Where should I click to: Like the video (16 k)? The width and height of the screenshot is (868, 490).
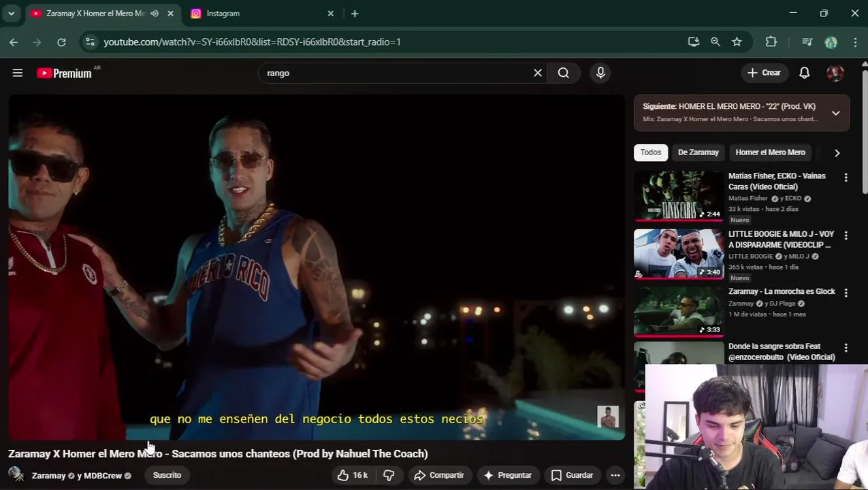(353, 475)
